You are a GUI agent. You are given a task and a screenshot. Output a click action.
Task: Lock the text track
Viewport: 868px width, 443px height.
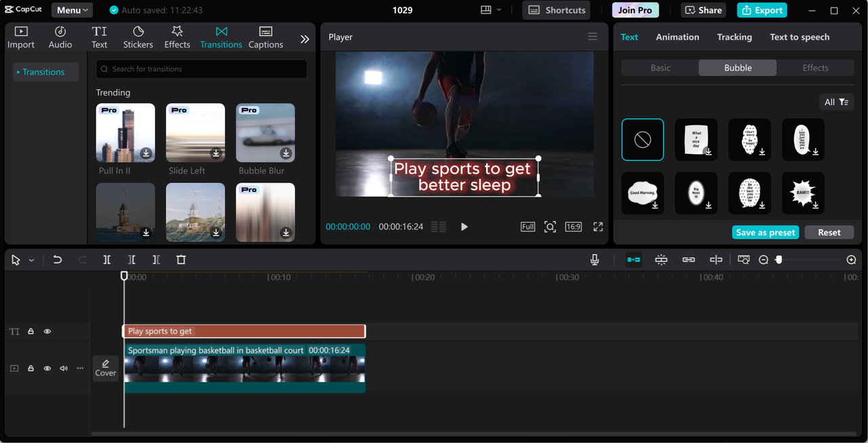click(31, 332)
